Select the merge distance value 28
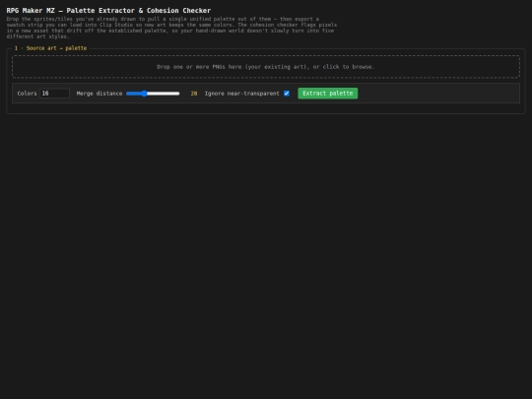The image size is (532, 399). point(194,94)
